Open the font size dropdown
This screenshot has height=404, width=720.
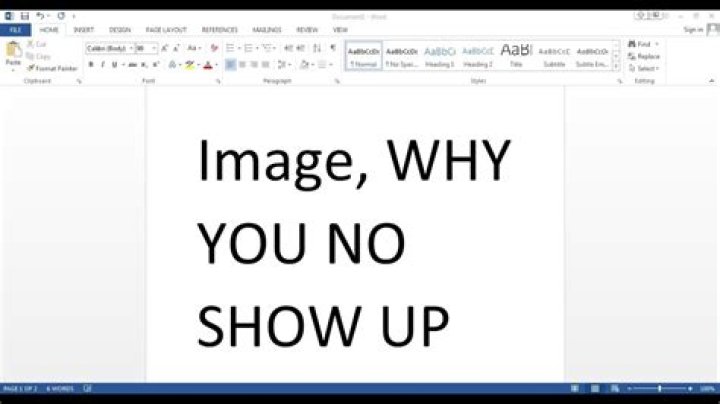(146, 48)
